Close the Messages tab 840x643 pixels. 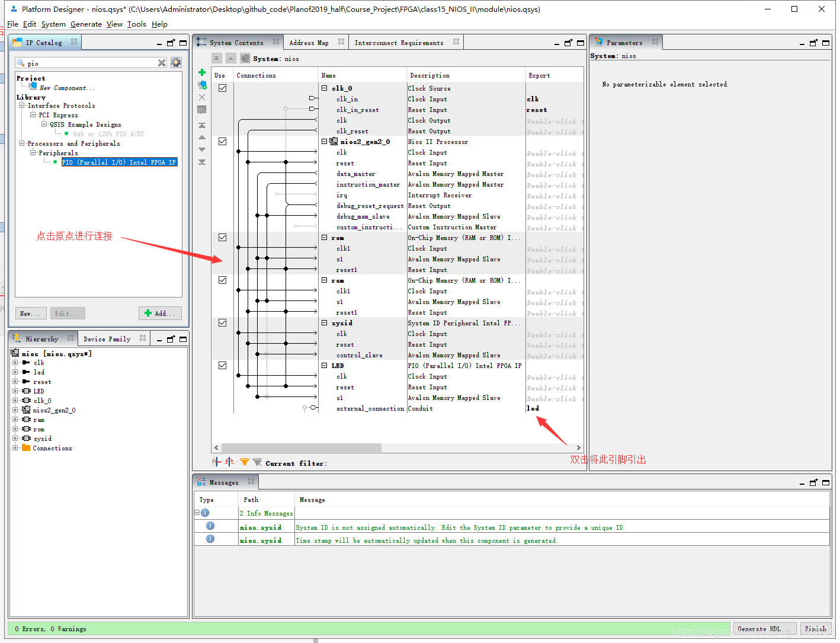(251, 482)
